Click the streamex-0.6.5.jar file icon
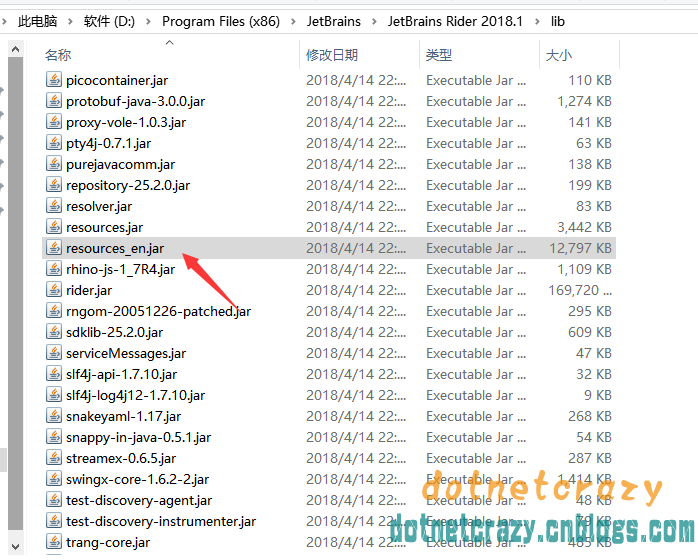This screenshot has width=698, height=560. click(54, 458)
